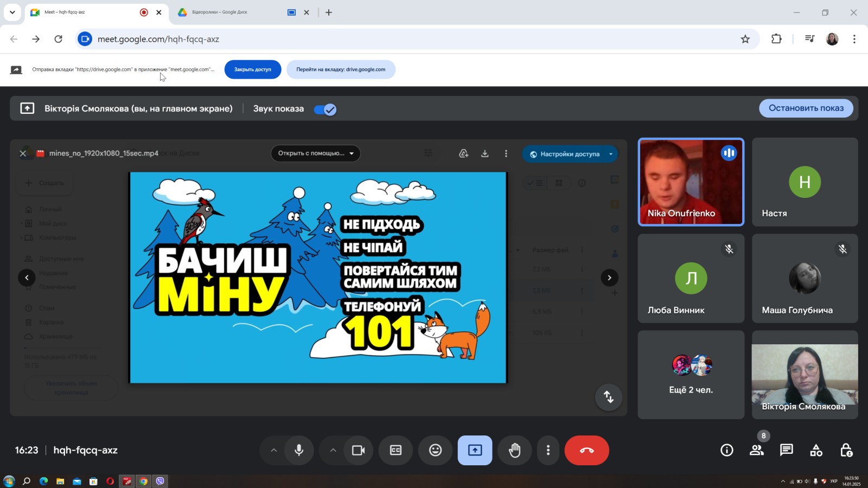Switch to the Meet – hqh-fqcq-axz tab
868x488 pixels.
coord(98,12)
